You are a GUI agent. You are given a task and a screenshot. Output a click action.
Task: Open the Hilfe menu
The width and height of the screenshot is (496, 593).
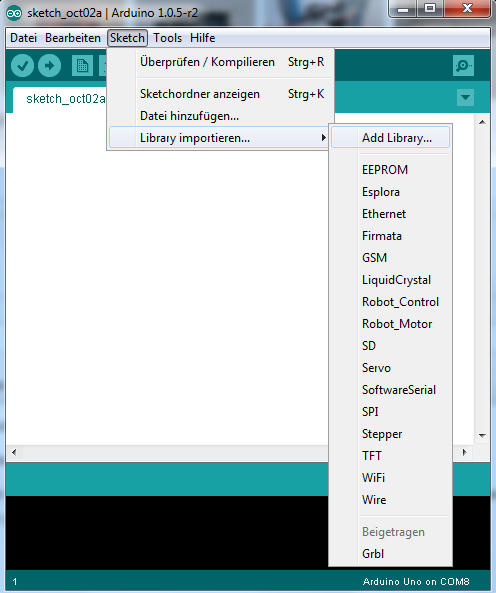[203, 38]
